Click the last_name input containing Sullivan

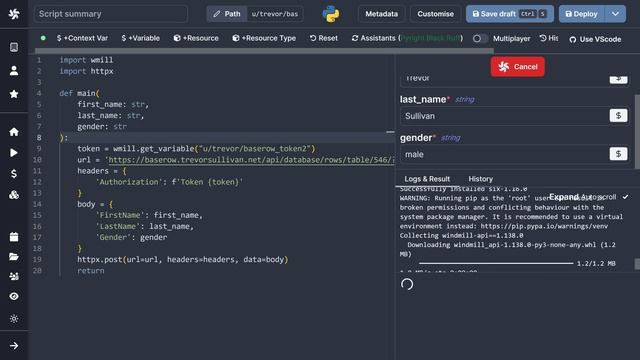(x=504, y=116)
